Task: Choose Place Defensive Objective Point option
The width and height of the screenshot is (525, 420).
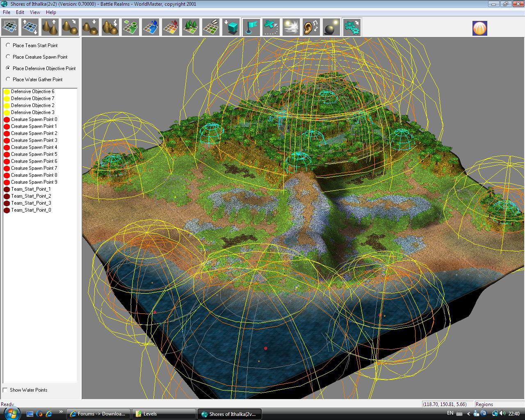Action: click(x=8, y=68)
